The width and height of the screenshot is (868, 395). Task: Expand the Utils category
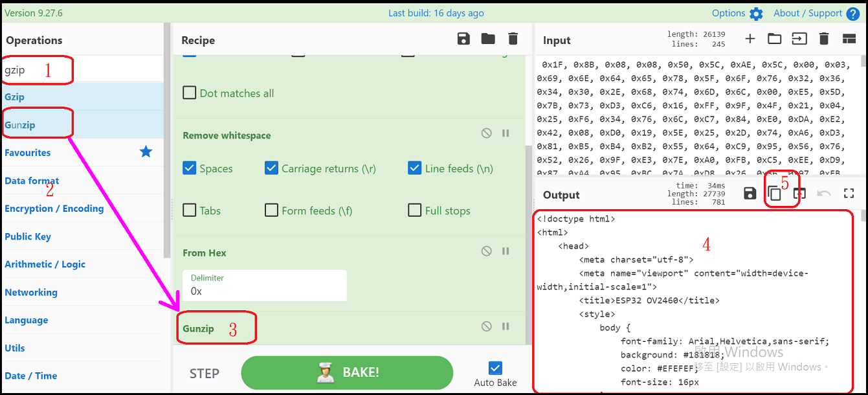(x=83, y=348)
